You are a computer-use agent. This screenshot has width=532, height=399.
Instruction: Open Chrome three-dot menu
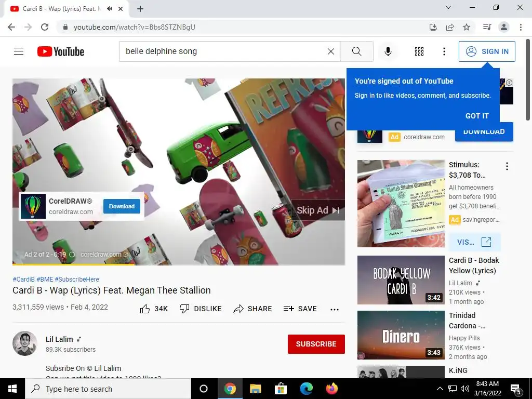521,27
